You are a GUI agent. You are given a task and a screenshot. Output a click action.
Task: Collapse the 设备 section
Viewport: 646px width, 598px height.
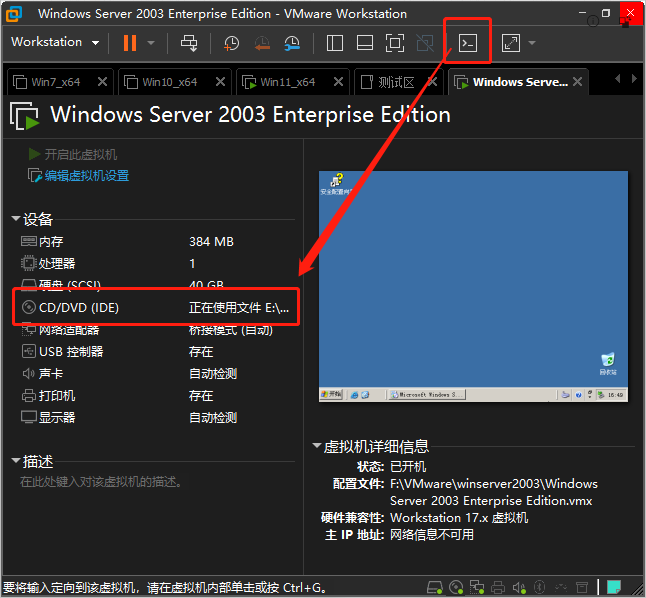[x=16, y=218]
